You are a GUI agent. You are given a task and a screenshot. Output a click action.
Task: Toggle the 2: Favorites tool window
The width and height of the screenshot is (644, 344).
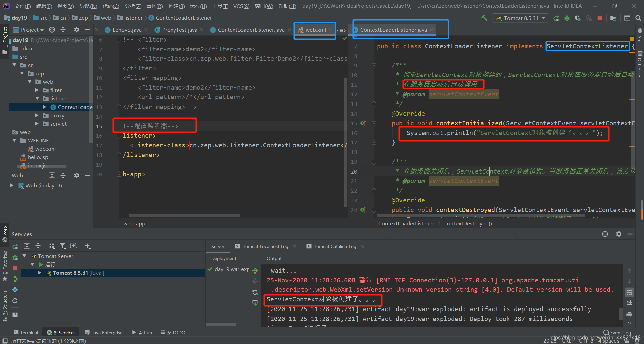[x=5, y=266]
